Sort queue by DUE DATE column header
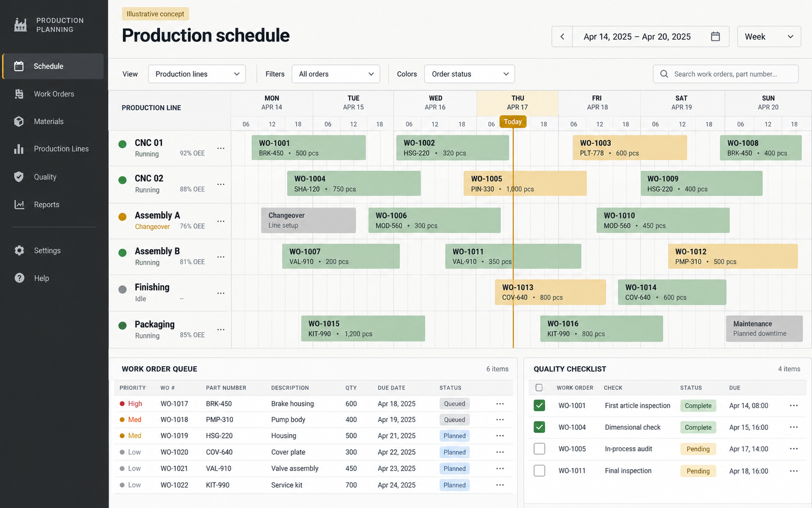The image size is (812, 508). point(391,388)
